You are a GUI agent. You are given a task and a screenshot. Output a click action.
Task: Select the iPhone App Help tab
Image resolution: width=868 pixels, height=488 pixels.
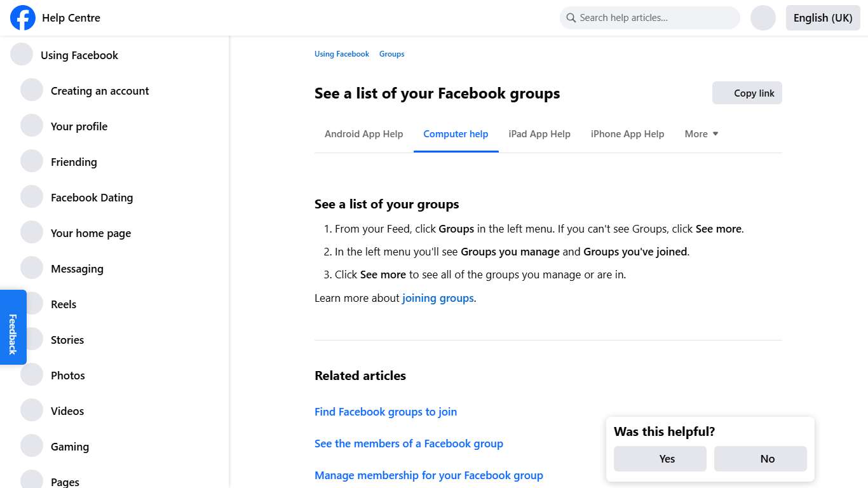(627, 133)
